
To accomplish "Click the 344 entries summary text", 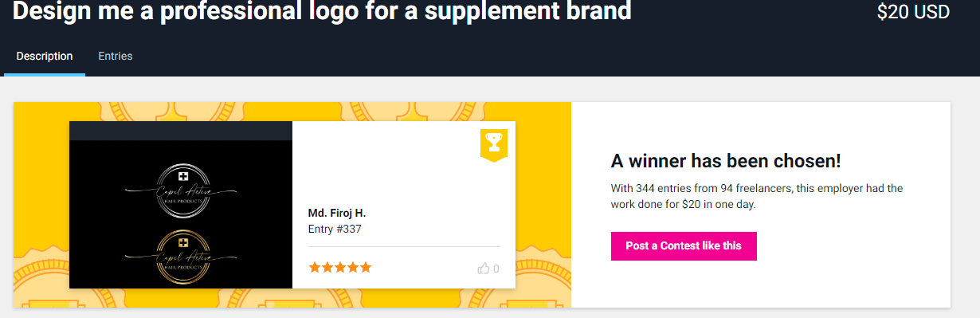I will pyautogui.click(x=757, y=197).
